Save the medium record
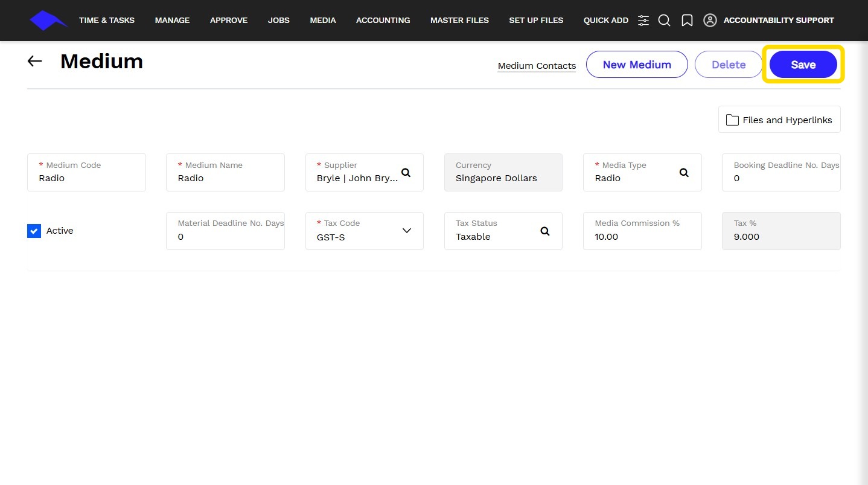 pos(803,65)
